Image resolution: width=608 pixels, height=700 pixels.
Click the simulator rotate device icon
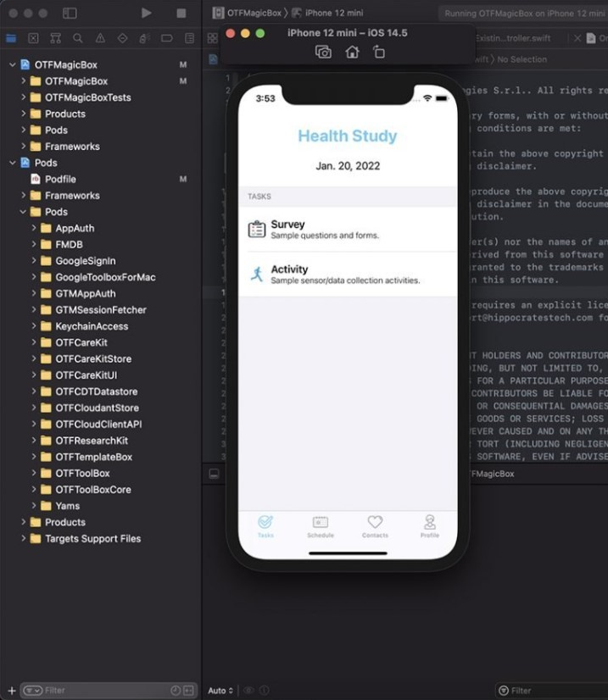[379, 53]
